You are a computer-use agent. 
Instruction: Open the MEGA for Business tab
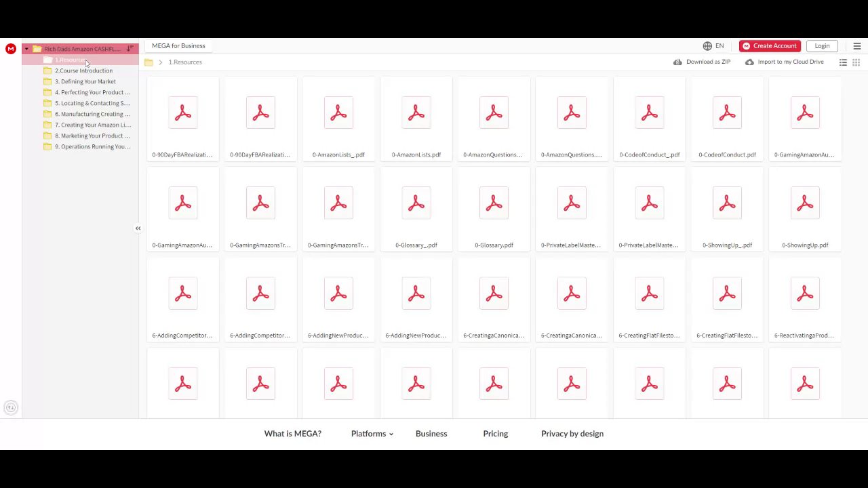pos(178,46)
